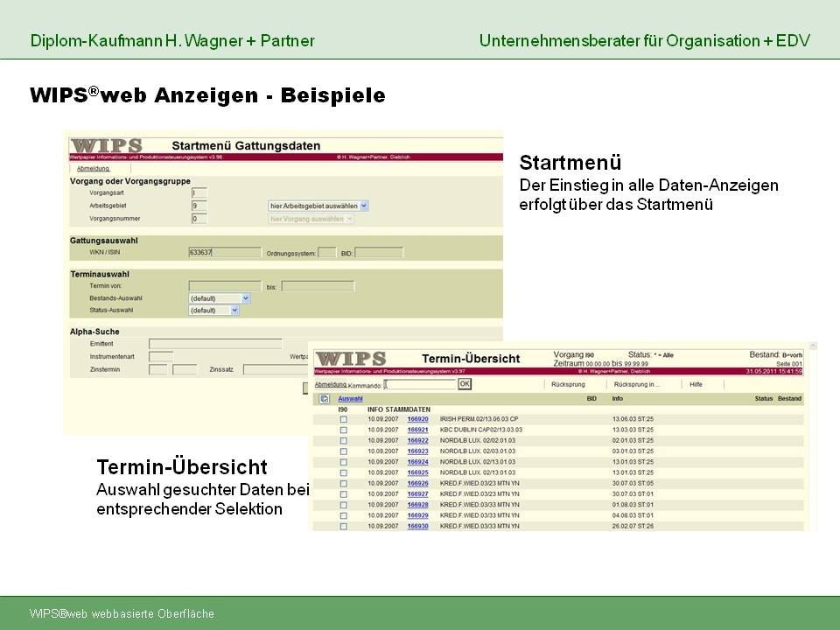This screenshot has height=630, width=840.
Task: Focus the Kommando input field
Action: coord(419,385)
